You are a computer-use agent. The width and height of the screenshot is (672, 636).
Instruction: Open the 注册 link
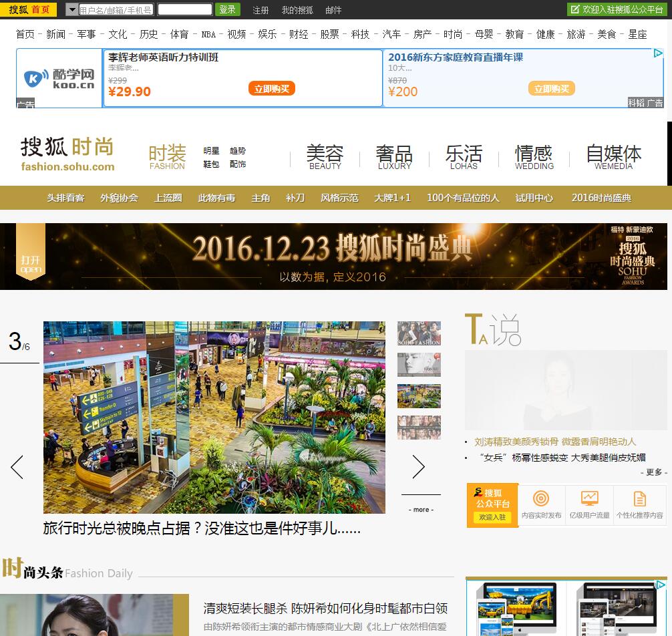coord(261,10)
